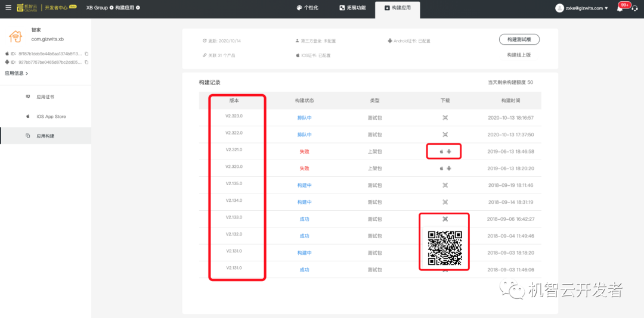Switch to the 拓展功能 tab

(352, 8)
